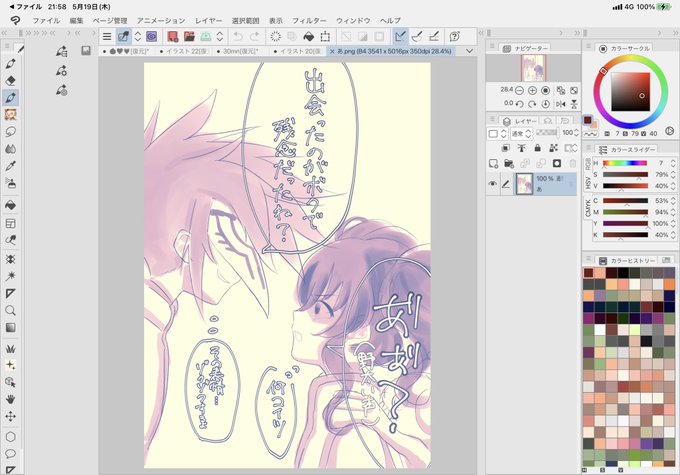
Task: Click the S 79% stepper arrows
Action: (x=673, y=174)
